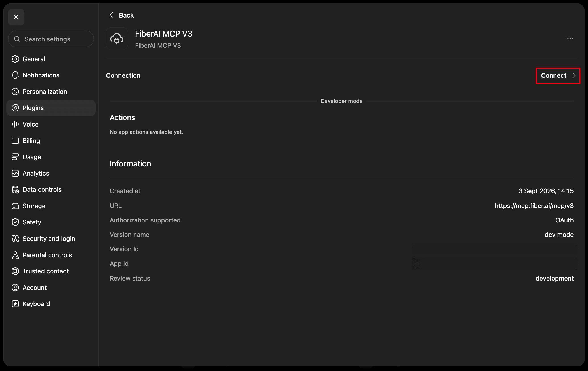Screen dimensions: 588x371
Task: Click the Storage drive icon
Action: coord(15,206)
